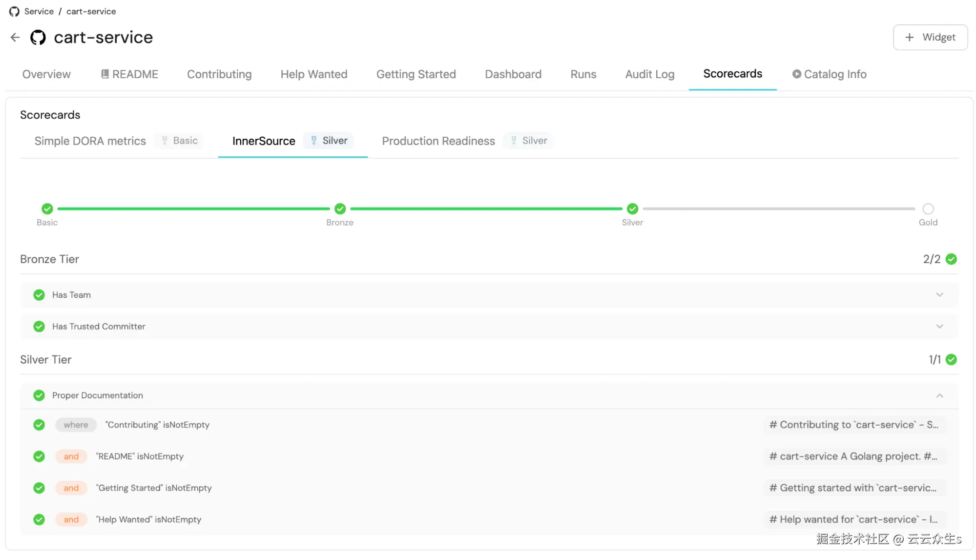The width and height of the screenshot is (976, 560).
Task: Open the Production Readiness scorecard tab
Action: 438,141
